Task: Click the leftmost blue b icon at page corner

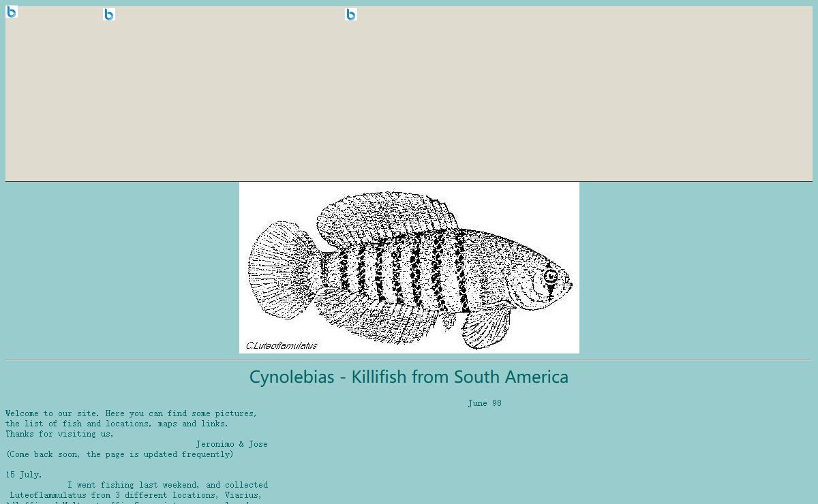Action: [12, 12]
